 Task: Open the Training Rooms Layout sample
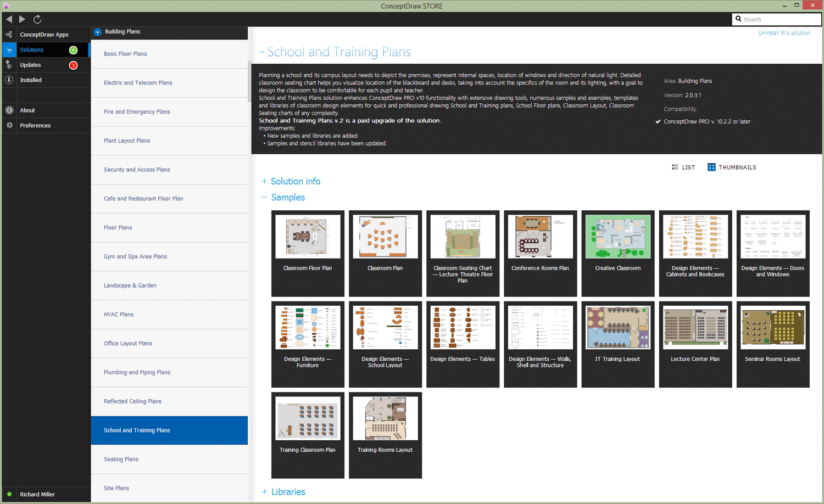point(385,435)
